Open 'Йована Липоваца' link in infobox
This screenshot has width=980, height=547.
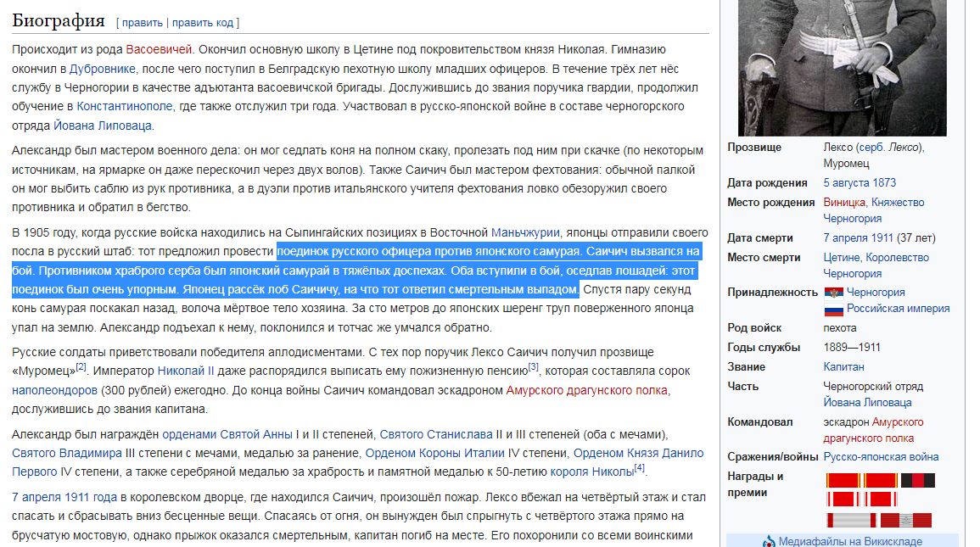[867, 403]
